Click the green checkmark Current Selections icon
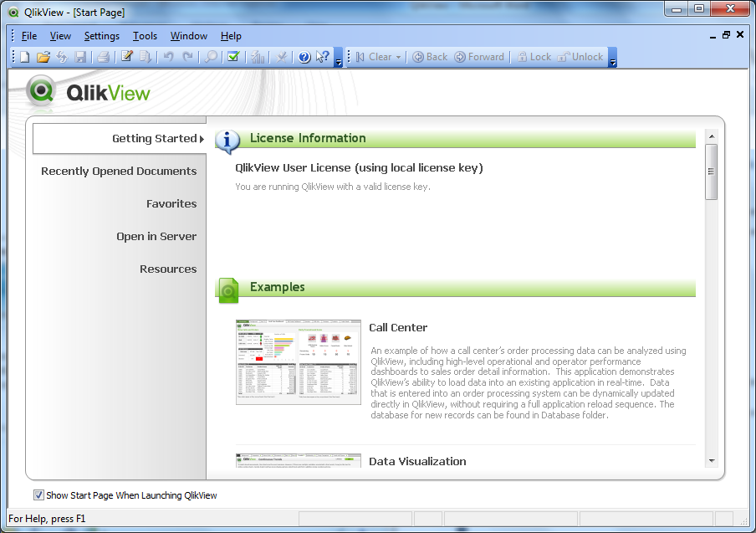Viewport: 756px width, 533px height. coord(234,57)
